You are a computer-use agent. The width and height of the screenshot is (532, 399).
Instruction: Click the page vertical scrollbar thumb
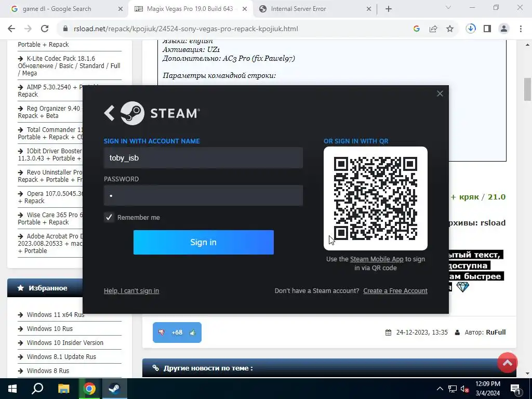(527, 89)
